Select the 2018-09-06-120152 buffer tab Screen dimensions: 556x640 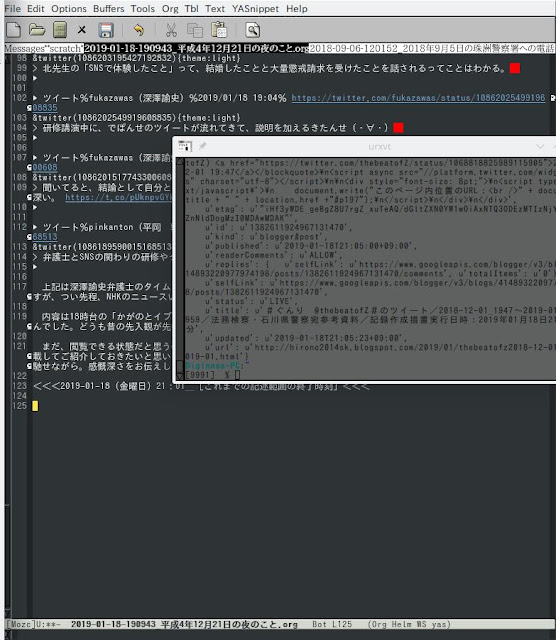click(432, 48)
